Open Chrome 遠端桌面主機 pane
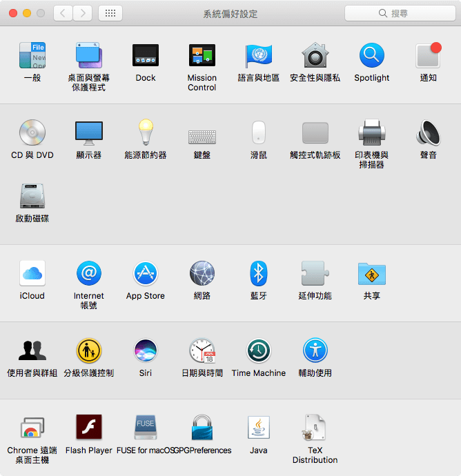The width and height of the screenshot is (461, 476). pyautogui.click(x=32, y=428)
